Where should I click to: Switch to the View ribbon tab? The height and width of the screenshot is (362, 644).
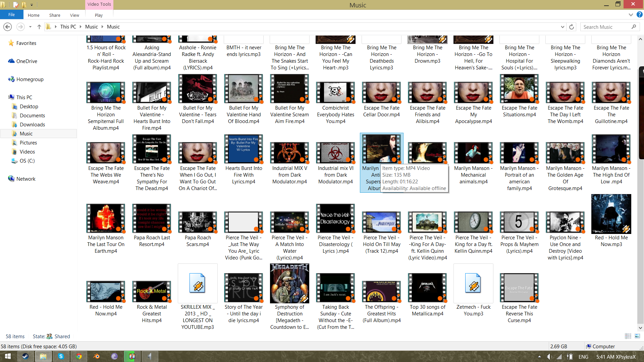click(x=74, y=15)
